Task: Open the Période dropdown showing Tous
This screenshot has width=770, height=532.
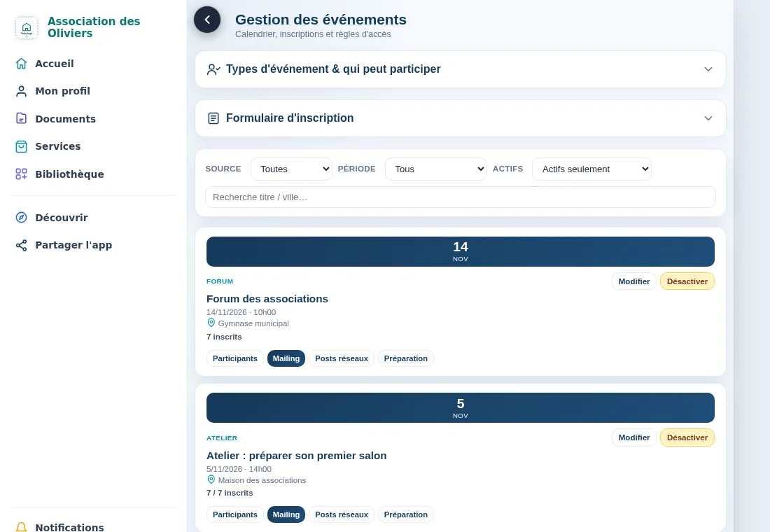Action: pyautogui.click(x=435, y=169)
